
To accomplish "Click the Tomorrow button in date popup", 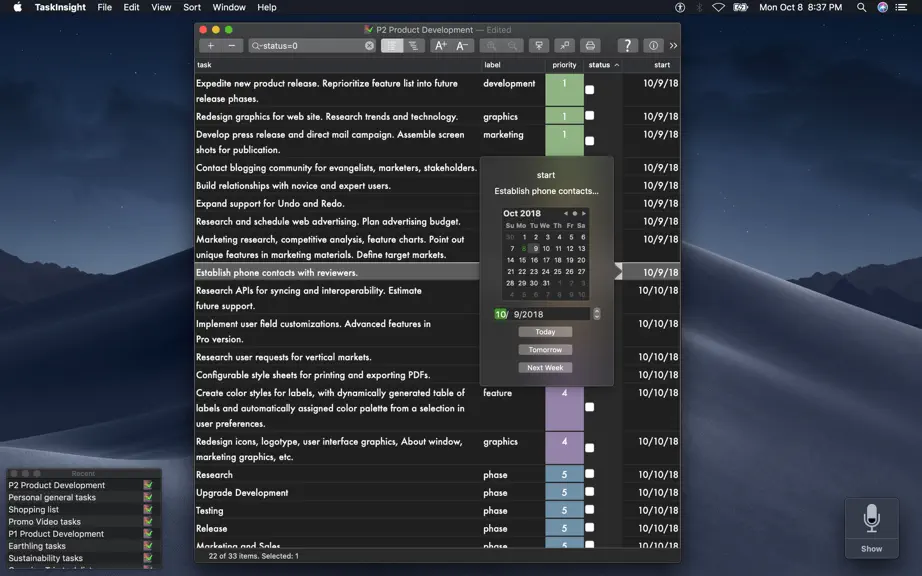I will coord(545,350).
